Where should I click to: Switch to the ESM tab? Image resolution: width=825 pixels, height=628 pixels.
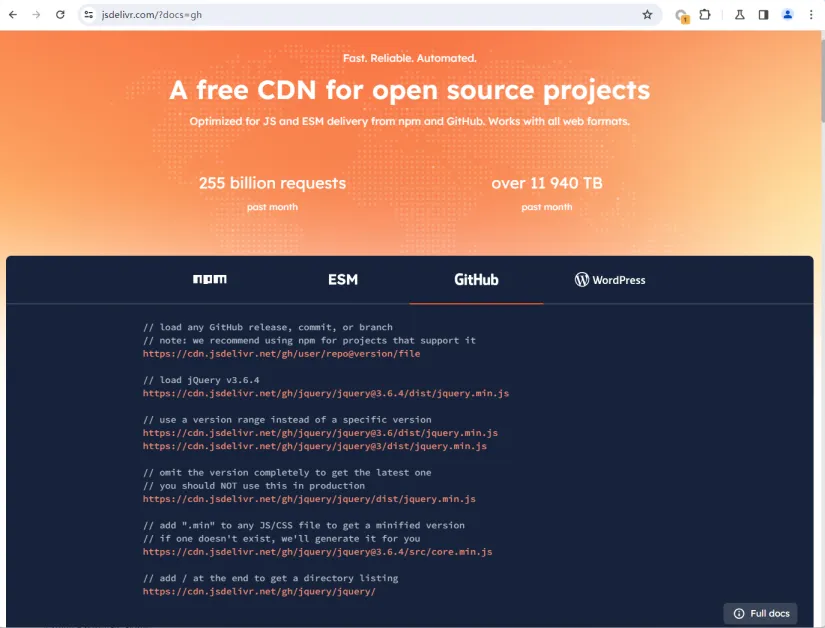click(343, 280)
